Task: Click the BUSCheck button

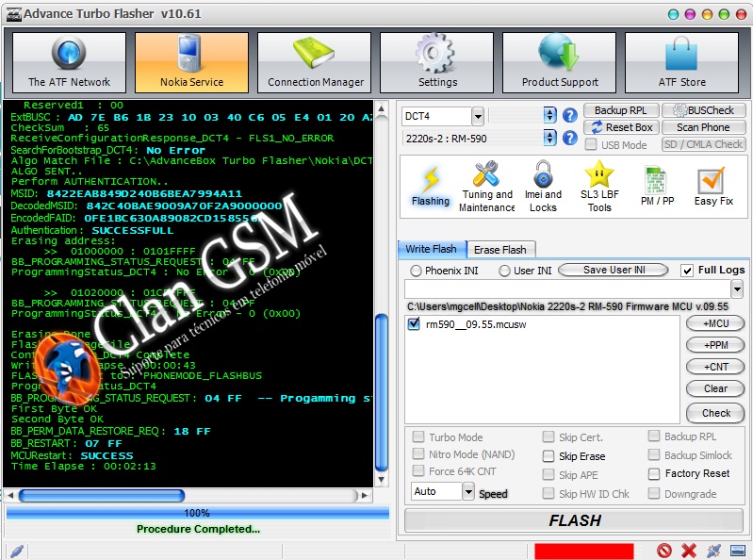Action: click(704, 110)
